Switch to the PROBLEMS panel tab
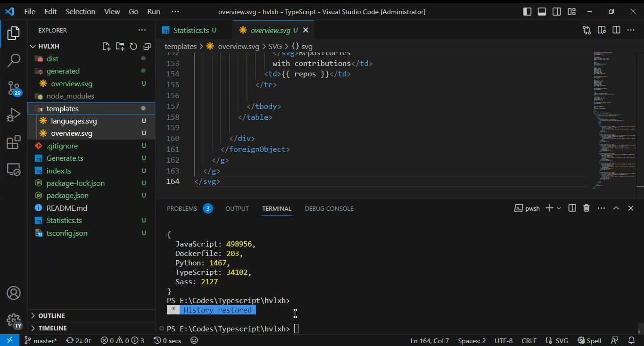 [190, 208]
